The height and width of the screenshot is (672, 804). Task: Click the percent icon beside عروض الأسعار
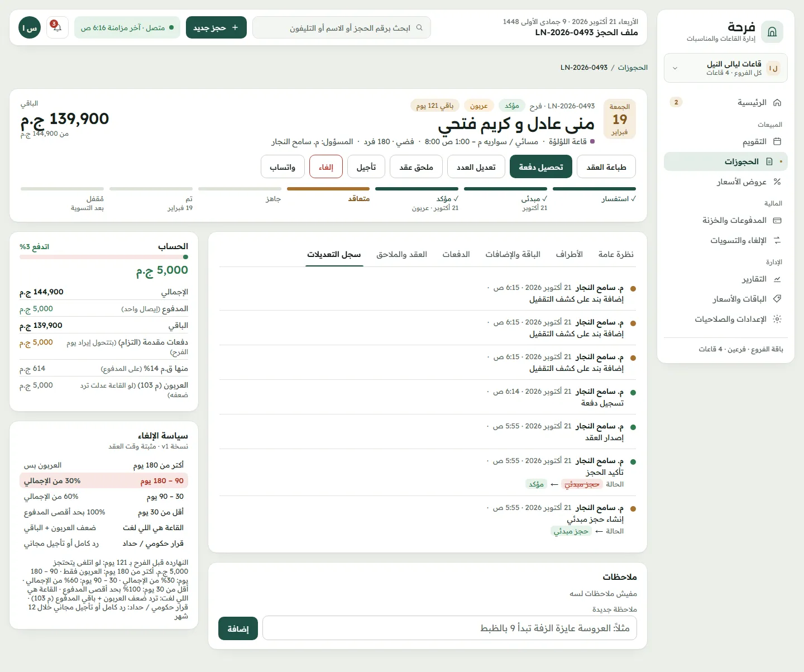tap(777, 182)
